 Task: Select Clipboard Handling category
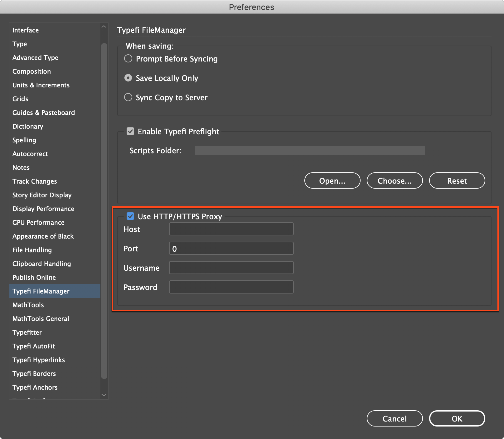point(55,263)
